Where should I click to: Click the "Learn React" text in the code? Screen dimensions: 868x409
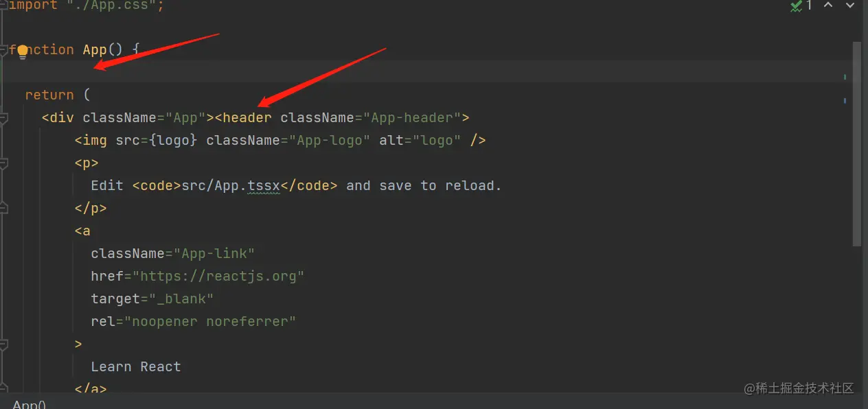(136, 367)
